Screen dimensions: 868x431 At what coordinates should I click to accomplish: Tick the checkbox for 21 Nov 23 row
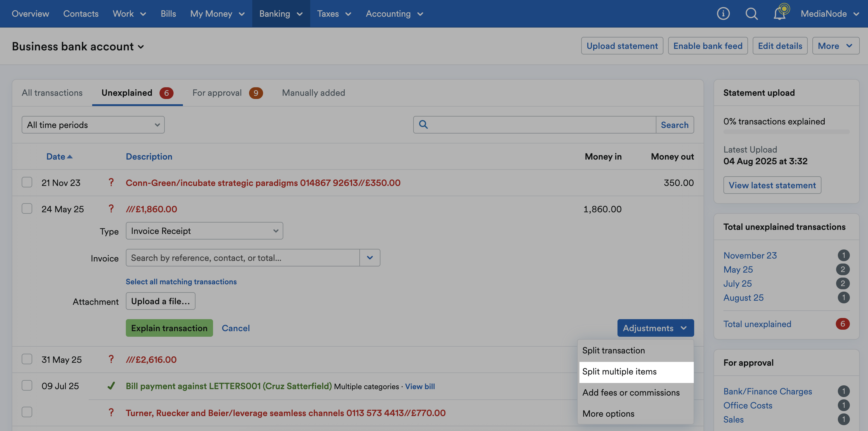pos(27,182)
